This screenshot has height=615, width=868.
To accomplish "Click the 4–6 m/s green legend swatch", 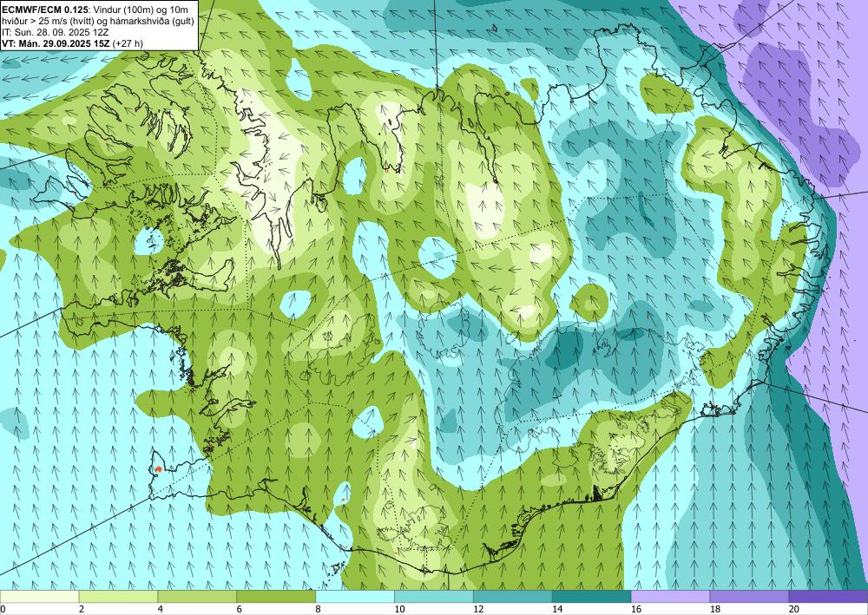I will [x=197, y=597].
